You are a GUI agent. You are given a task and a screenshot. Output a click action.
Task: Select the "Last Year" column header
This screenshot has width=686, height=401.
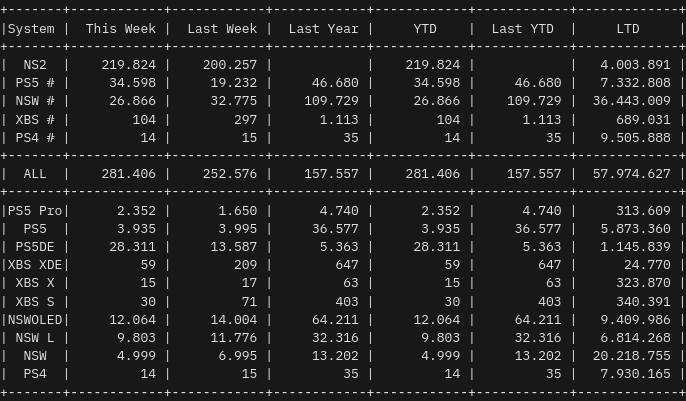[323, 29]
